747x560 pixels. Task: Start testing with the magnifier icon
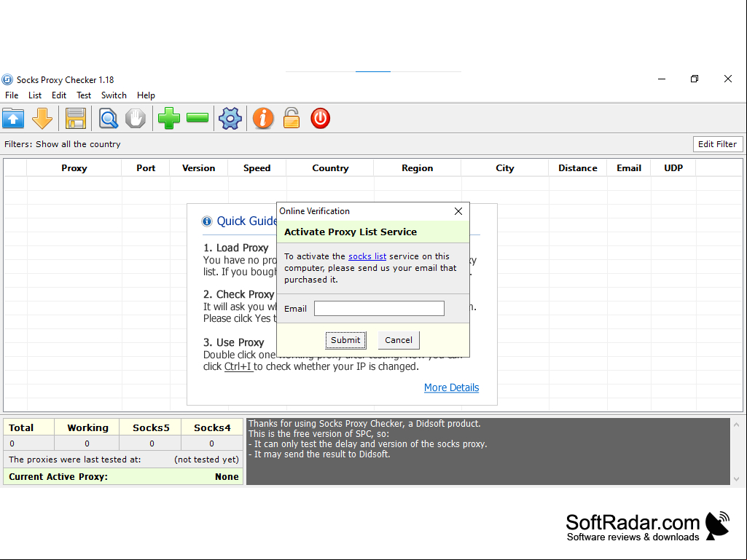tap(108, 118)
